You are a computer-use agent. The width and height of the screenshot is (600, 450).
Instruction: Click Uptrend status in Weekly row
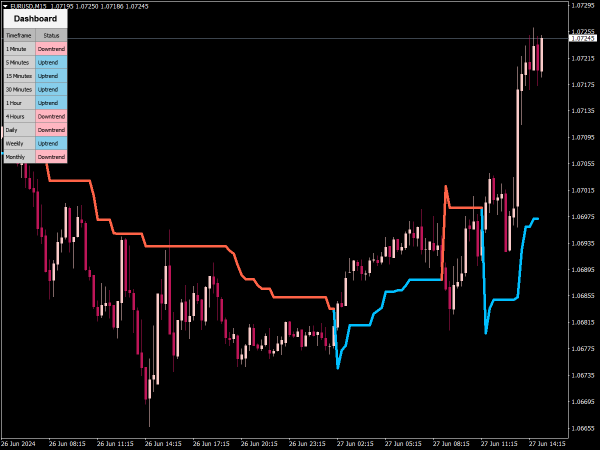click(51, 143)
